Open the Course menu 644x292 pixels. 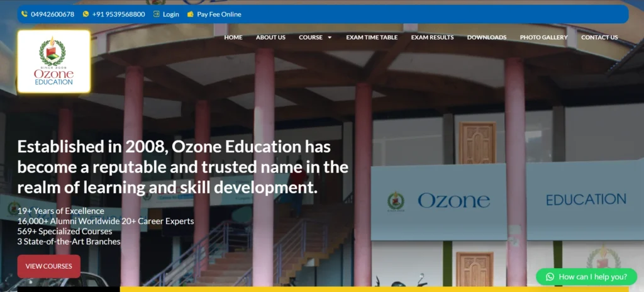pyautogui.click(x=311, y=38)
